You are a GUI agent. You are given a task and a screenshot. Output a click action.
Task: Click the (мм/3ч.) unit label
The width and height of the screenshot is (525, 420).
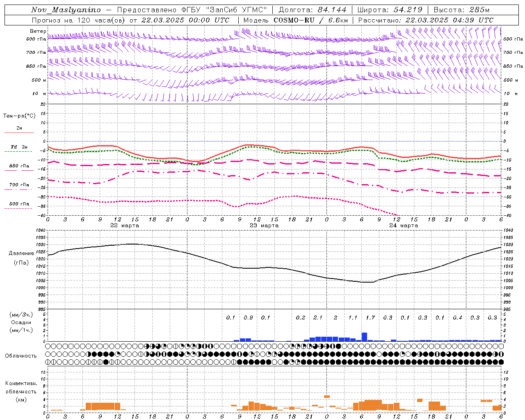click(21, 315)
